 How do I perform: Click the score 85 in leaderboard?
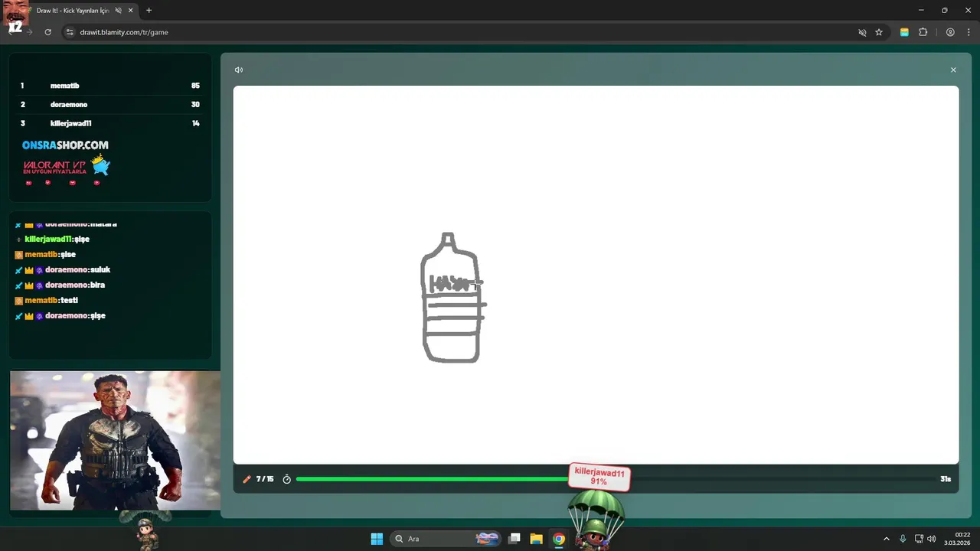click(x=195, y=86)
